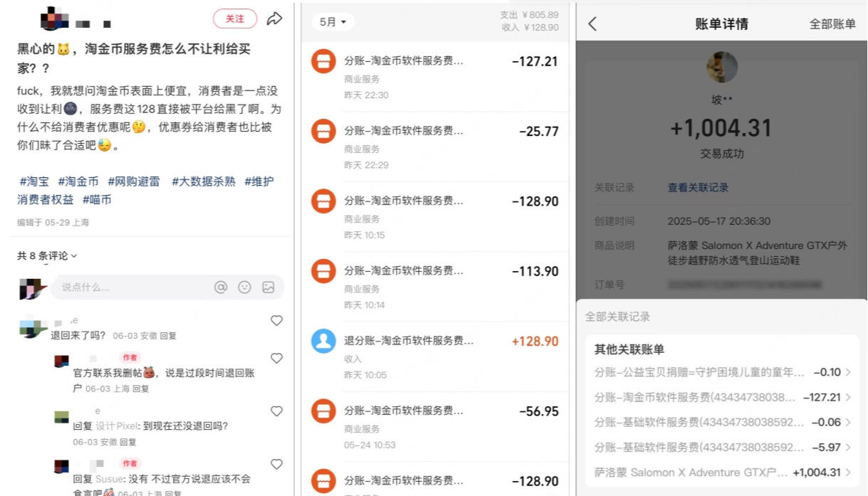Select the large +1,004.31 amount under 坡**
This screenshot has width=868, height=496.
[x=721, y=128]
